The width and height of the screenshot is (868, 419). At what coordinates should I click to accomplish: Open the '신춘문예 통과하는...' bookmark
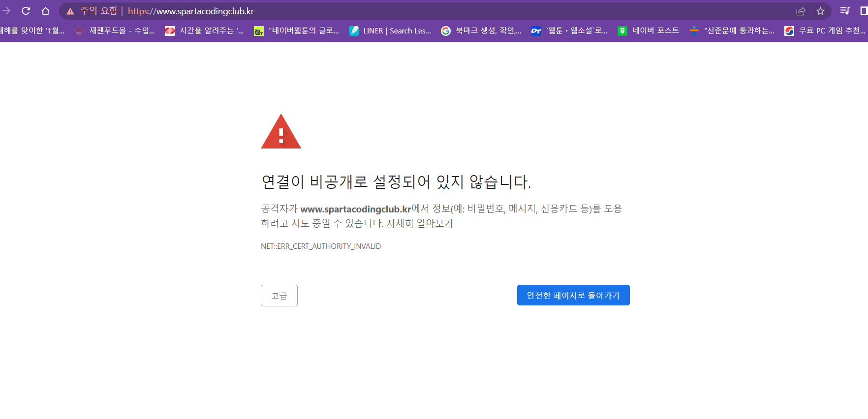click(732, 30)
